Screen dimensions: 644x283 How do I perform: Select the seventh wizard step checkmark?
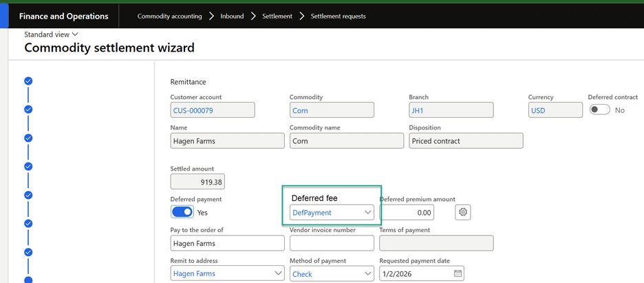(x=28, y=252)
